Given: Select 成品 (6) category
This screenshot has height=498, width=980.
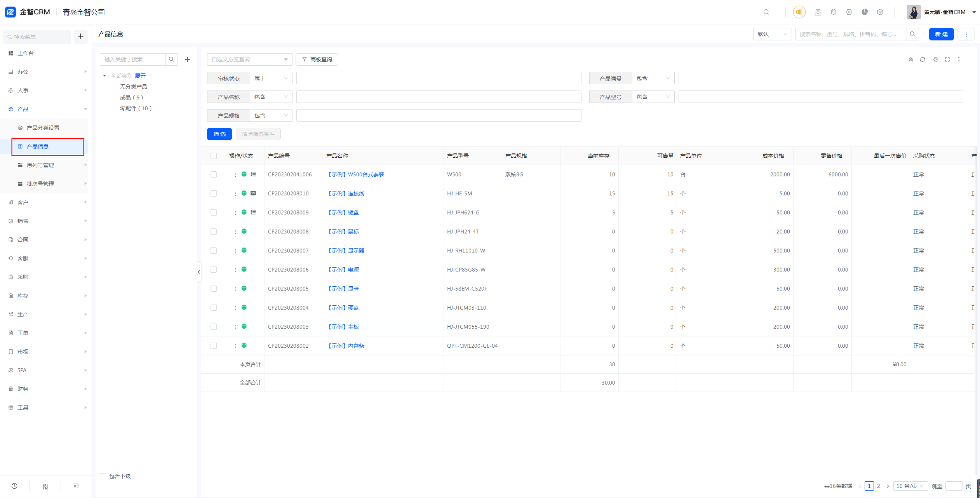Looking at the screenshot, I should 131,98.
